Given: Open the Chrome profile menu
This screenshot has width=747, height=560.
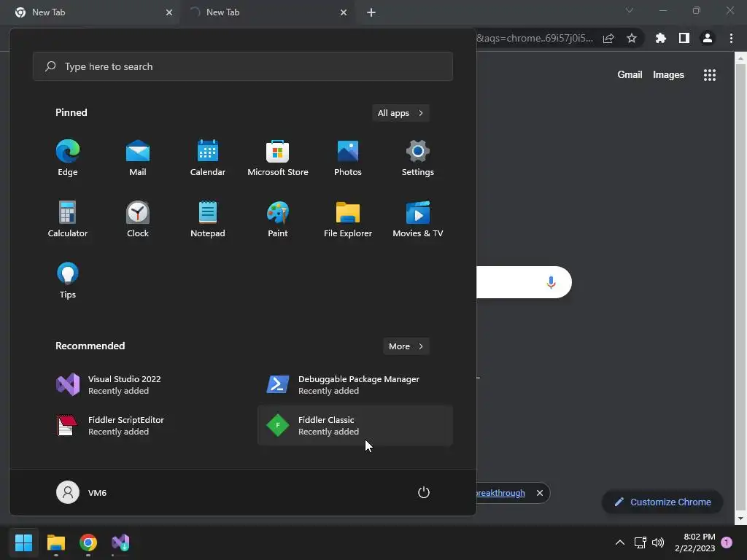Looking at the screenshot, I should click(x=708, y=38).
